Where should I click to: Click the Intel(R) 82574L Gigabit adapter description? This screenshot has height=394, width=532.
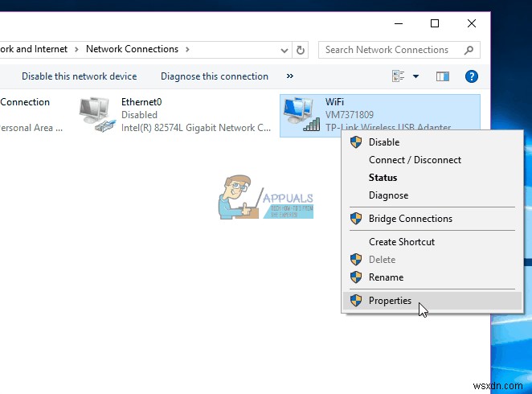[x=196, y=128]
